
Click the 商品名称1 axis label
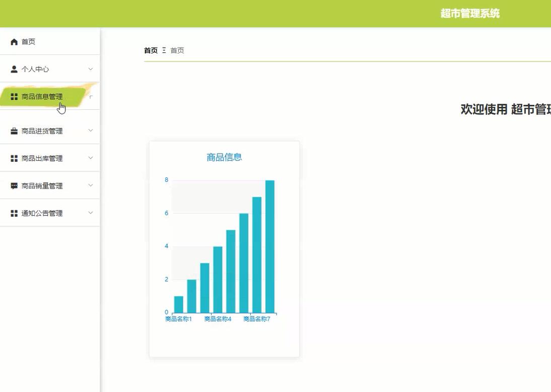[x=178, y=319]
